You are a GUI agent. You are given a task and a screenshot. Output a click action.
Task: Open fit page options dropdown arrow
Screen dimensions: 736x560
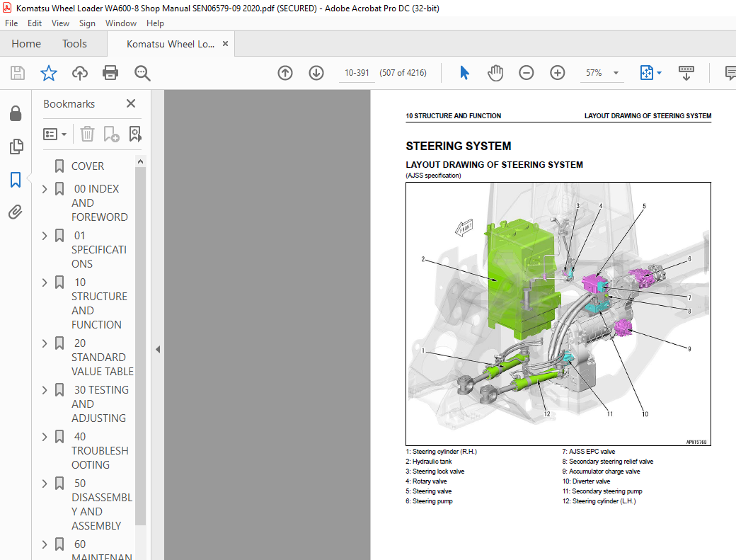659,73
